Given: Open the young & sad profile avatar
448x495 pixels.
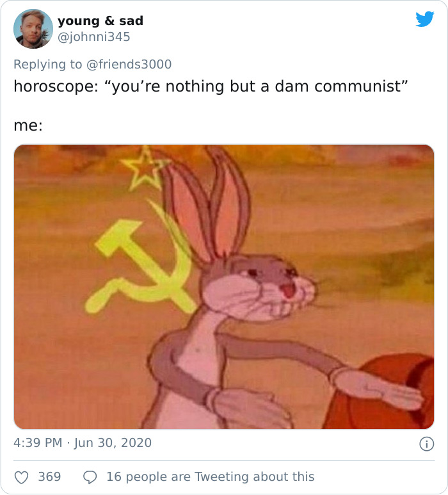Looking at the screenshot, I should click(33, 29).
